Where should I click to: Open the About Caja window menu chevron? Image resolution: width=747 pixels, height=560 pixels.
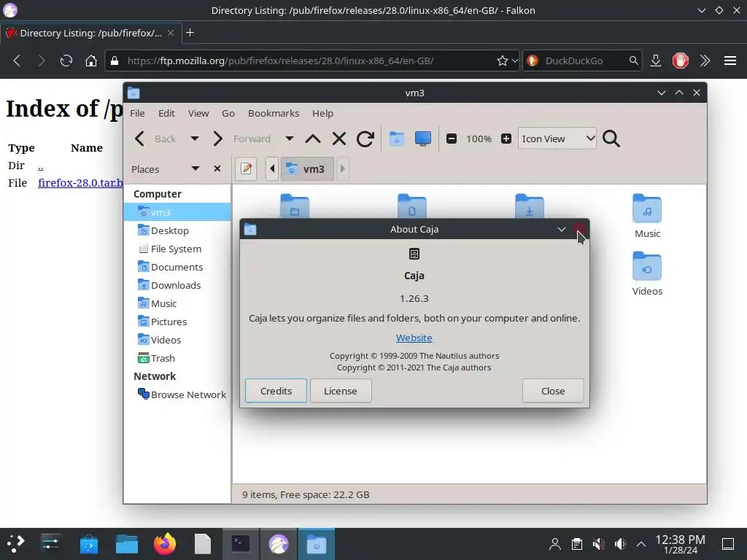561,230
